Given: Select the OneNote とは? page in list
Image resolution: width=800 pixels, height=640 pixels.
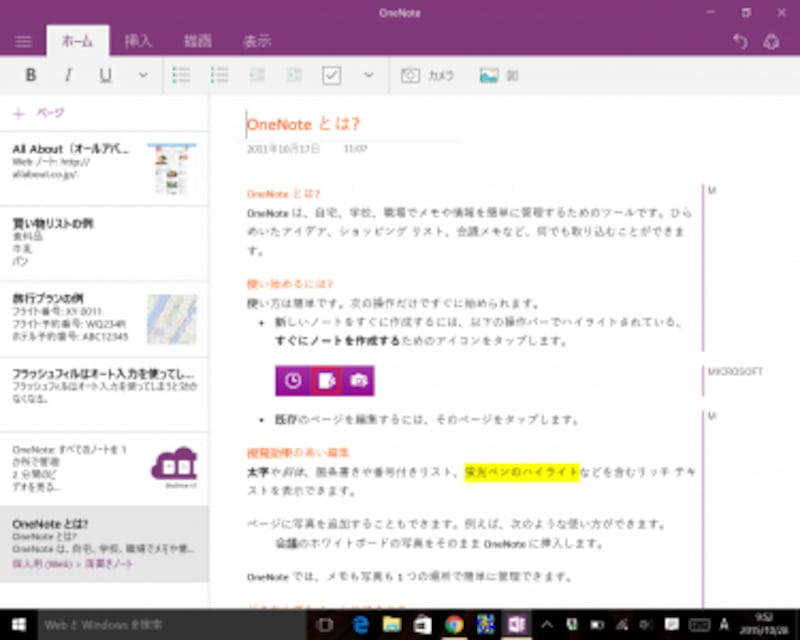Looking at the screenshot, I should 104,544.
